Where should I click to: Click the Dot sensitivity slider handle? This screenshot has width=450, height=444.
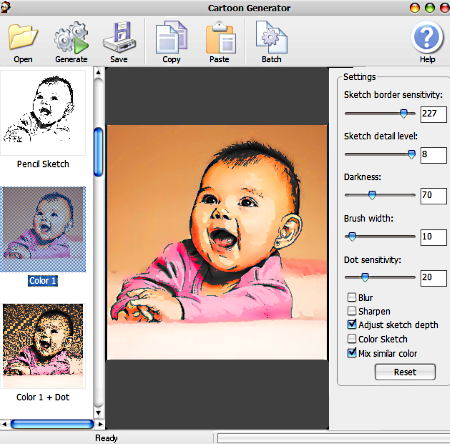[x=365, y=277]
